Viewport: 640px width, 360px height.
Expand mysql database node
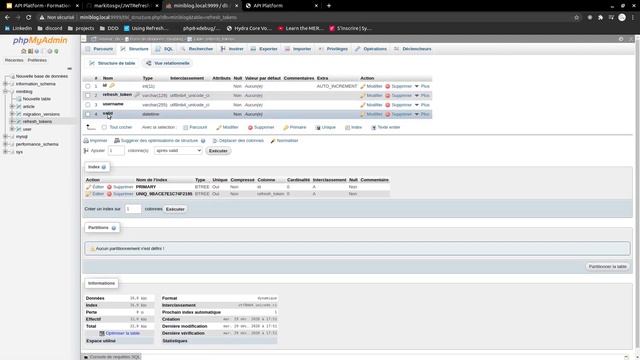(x=6, y=137)
